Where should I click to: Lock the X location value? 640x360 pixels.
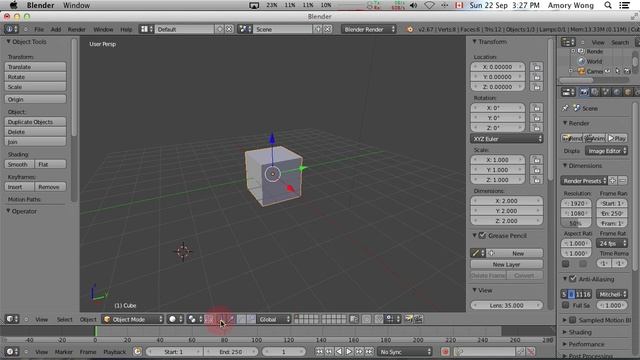(536, 67)
